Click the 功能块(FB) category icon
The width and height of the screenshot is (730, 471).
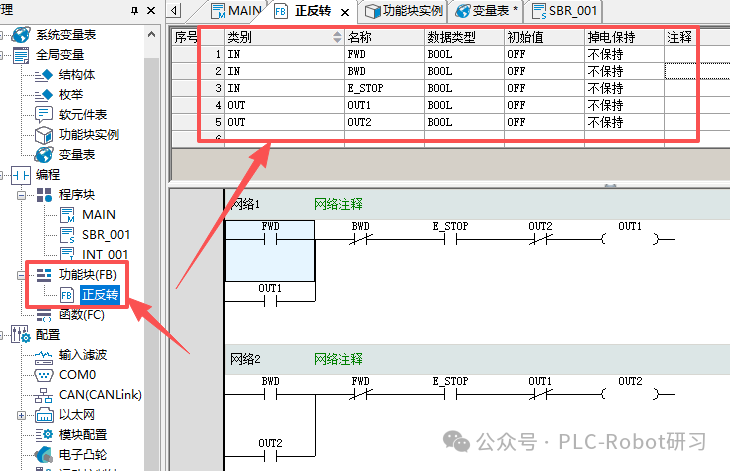[x=44, y=275]
